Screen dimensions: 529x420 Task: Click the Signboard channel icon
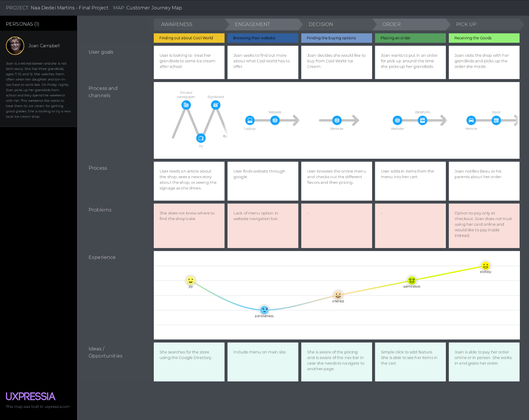pos(215,105)
